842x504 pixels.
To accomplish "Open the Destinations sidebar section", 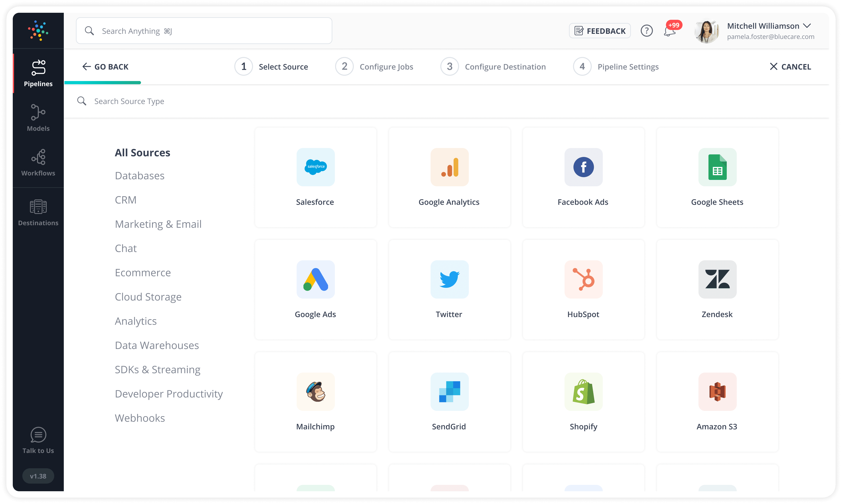I will pyautogui.click(x=38, y=213).
